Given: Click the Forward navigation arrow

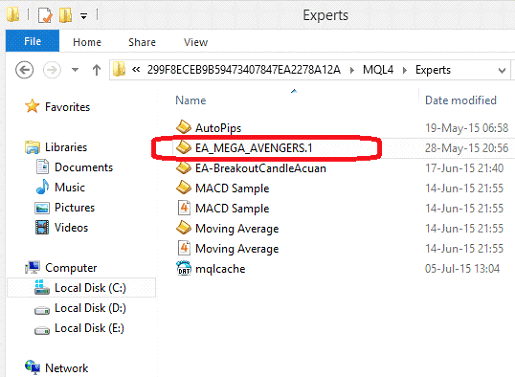Looking at the screenshot, I should click(x=52, y=70).
